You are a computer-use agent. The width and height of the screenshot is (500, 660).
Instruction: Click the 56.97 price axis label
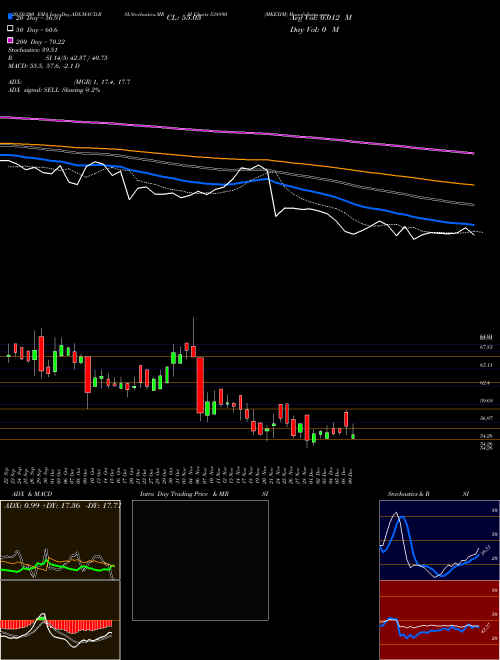(x=486, y=418)
